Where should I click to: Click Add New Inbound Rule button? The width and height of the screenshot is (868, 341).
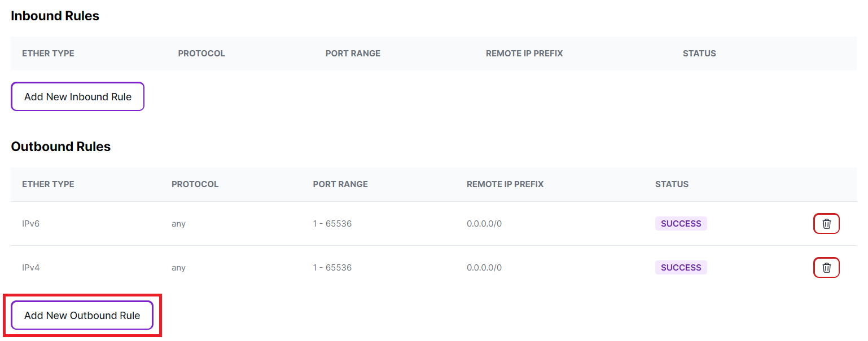pos(78,96)
